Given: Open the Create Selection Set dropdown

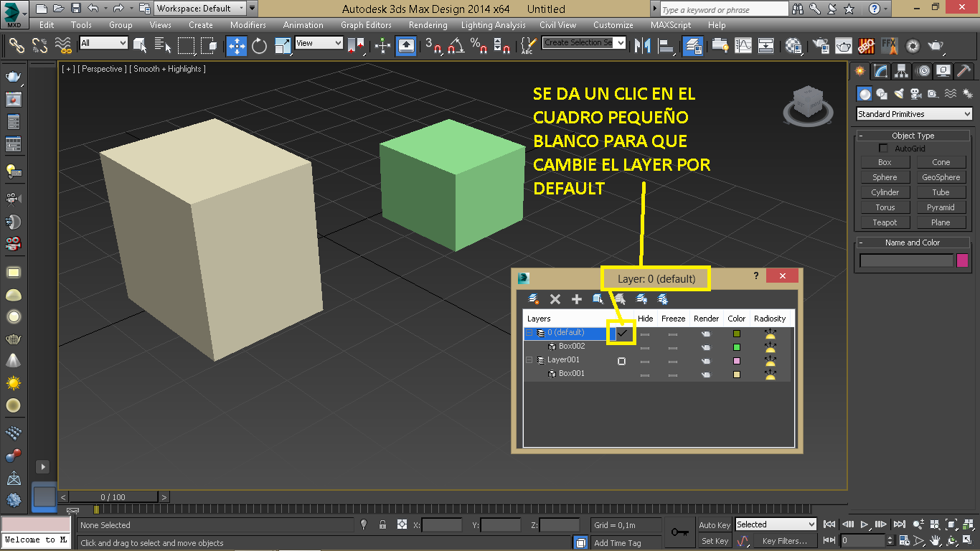Looking at the screenshot, I should coord(584,43).
